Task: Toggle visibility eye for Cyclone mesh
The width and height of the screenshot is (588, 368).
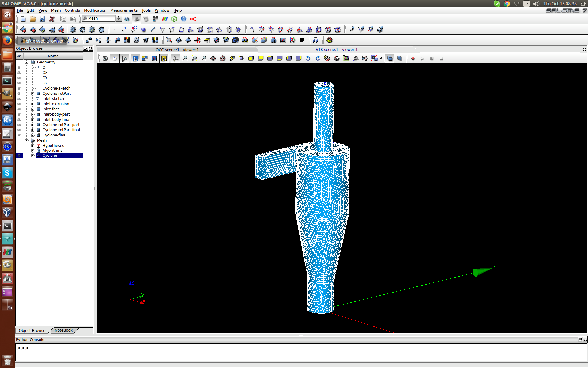Action: 19,155
